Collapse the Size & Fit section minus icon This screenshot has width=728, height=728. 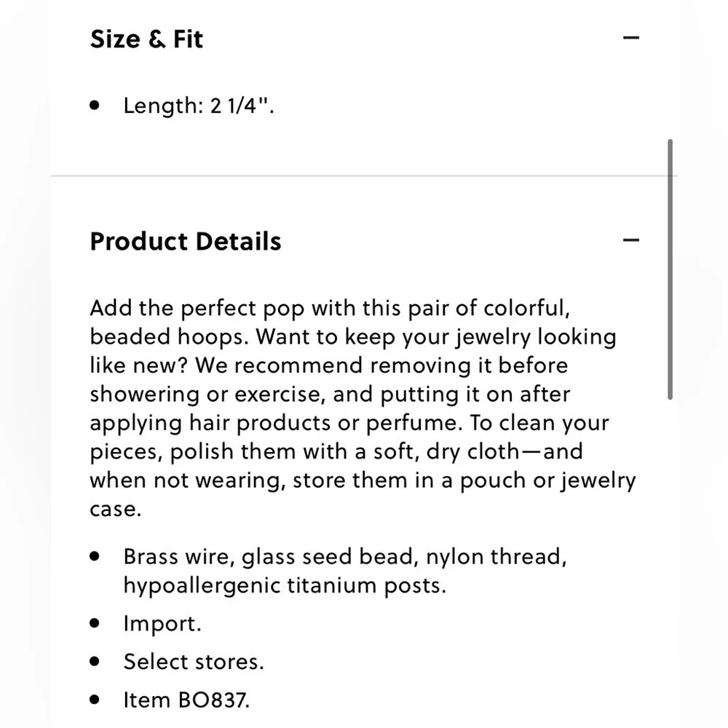click(x=631, y=38)
